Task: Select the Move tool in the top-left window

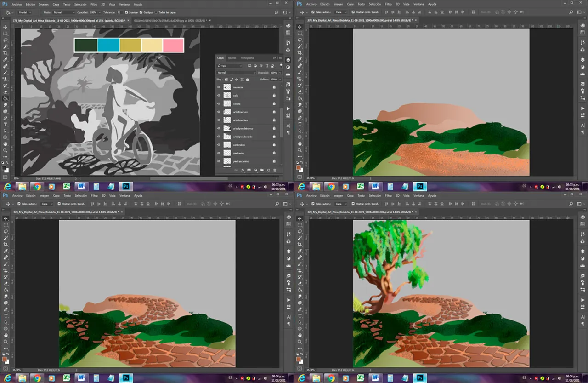Action: click(x=6, y=27)
